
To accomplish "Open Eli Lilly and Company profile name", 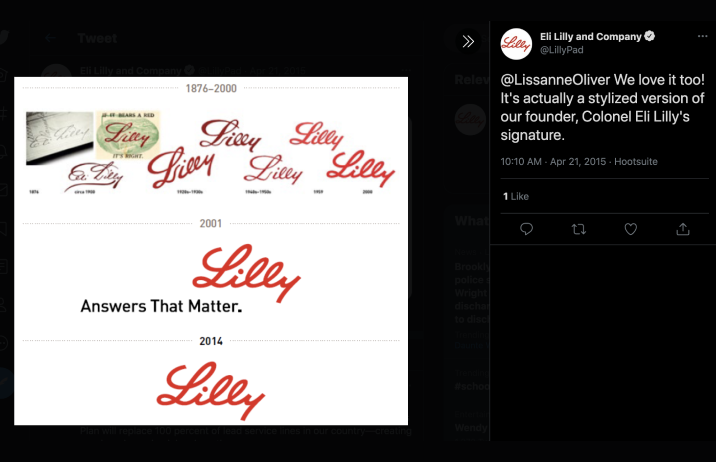I will click(590, 37).
